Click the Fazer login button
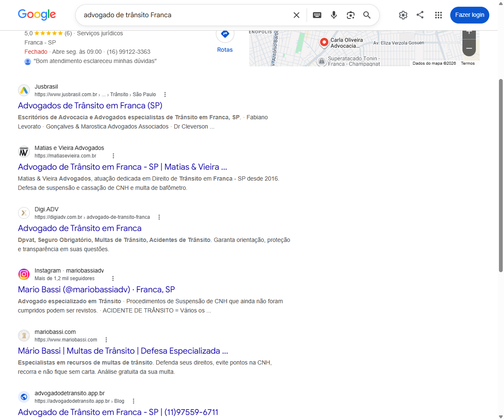 pyautogui.click(x=470, y=15)
